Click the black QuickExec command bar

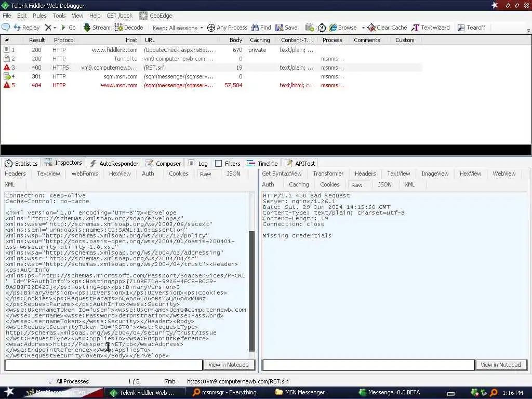click(266, 150)
